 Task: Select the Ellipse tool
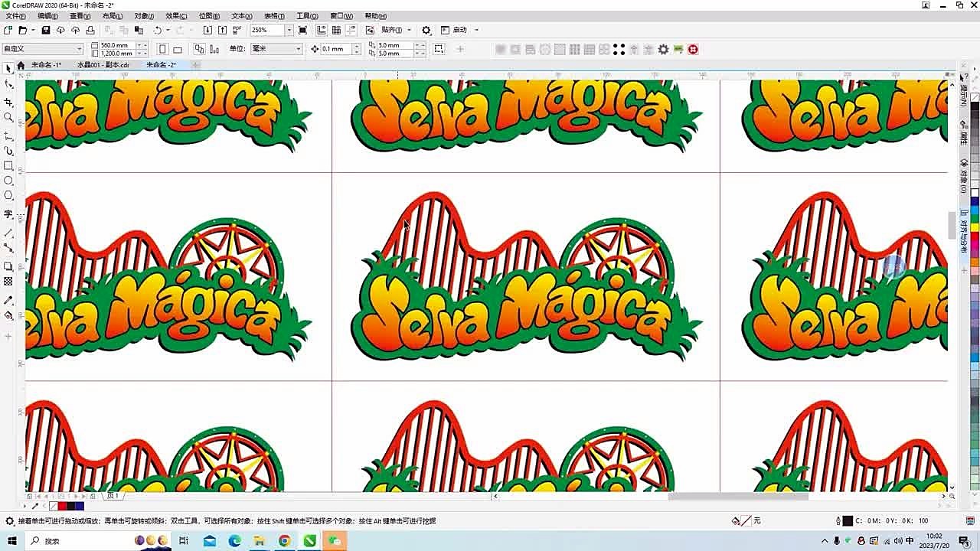8,181
